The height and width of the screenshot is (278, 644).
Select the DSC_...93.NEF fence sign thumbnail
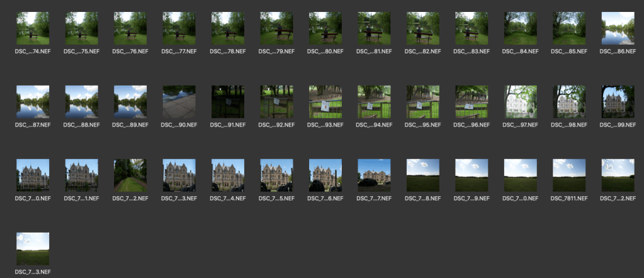325,102
